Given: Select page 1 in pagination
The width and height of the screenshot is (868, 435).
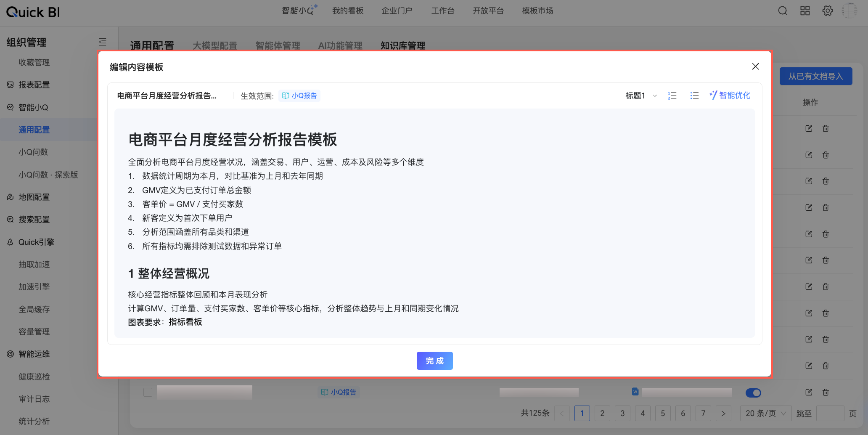Looking at the screenshot, I should (582, 414).
